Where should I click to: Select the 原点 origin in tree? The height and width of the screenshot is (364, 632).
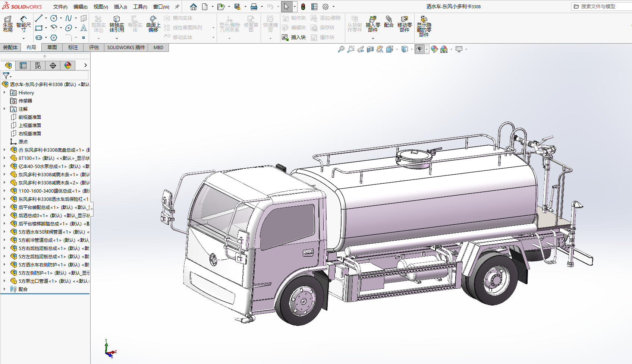[x=23, y=142]
